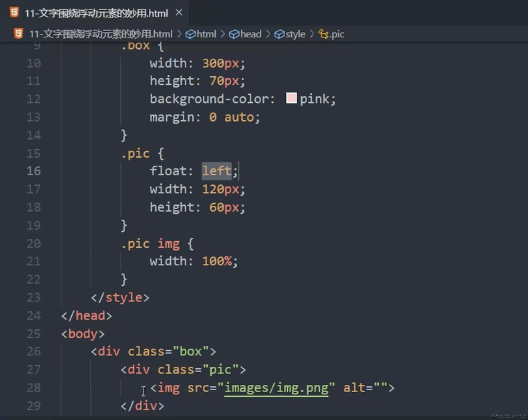Open the pink color swatch picker
Screen dimensions: 528x420
(x=291, y=98)
